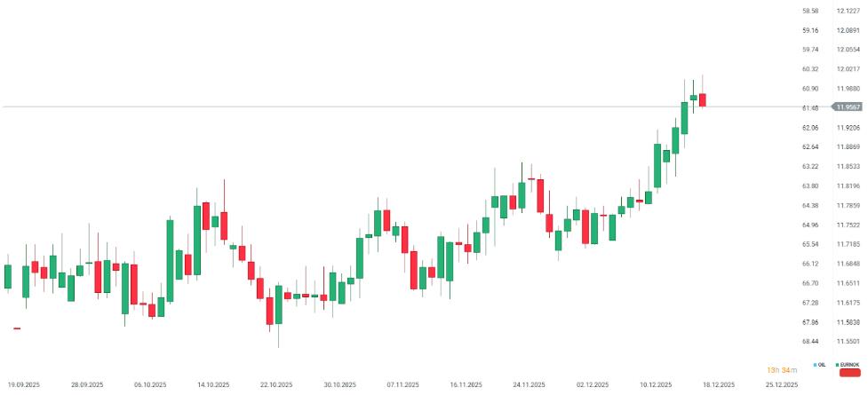Viewport: 868px width, 395px height.
Task: Click the 10.12.2025 date label
Action: tap(655, 385)
